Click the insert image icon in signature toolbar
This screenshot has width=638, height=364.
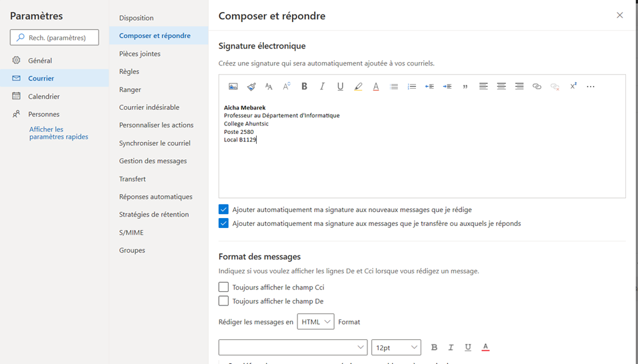pyautogui.click(x=233, y=87)
